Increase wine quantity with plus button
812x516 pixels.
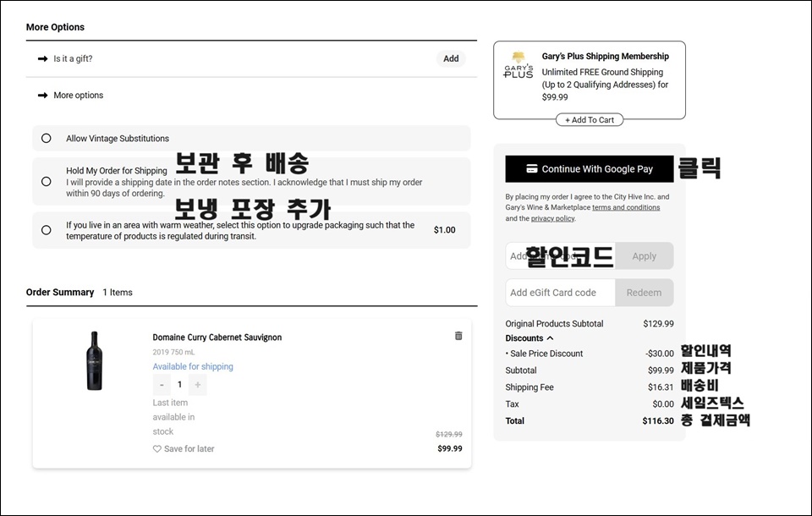(x=197, y=384)
